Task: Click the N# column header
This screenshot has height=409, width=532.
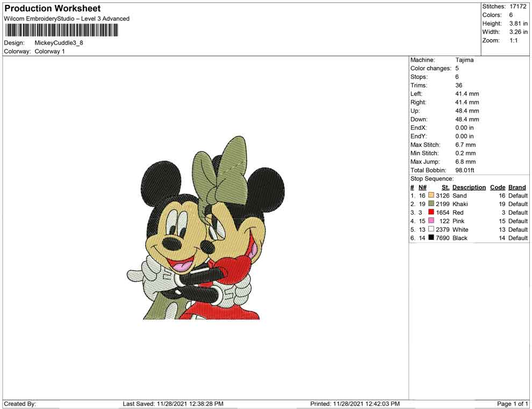Action: pyautogui.click(x=422, y=187)
